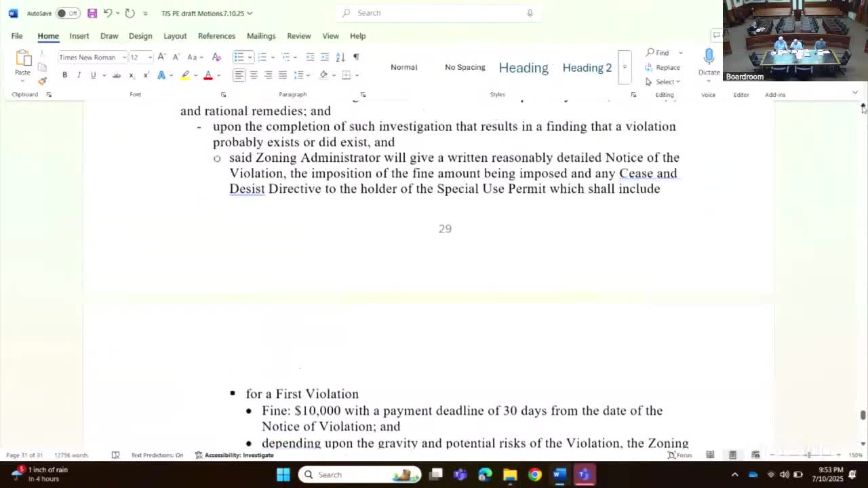Open the Borders dropdown

[x=357, y=75]
